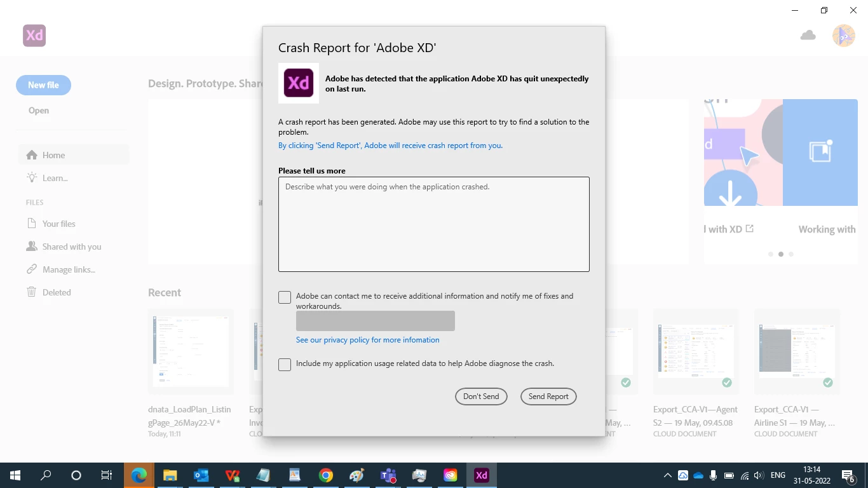Open Paint from the taskbar
This screenshot has width=868, height=488.
pos(357,475)
